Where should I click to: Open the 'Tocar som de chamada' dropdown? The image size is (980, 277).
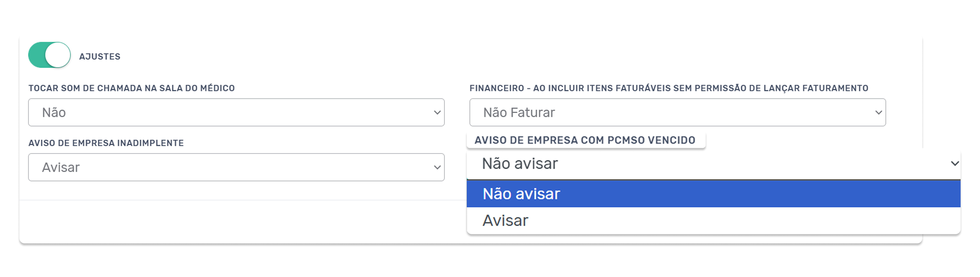(x=236, y=112)
